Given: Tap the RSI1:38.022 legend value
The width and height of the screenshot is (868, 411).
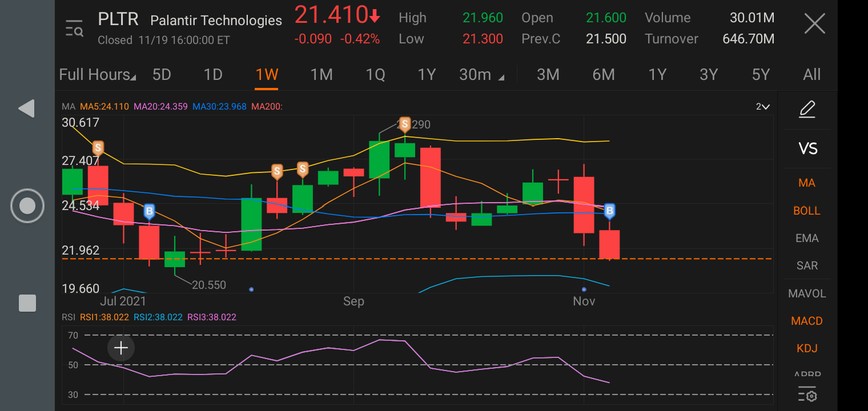Looking at the screenshot, I should click(105, 317).
